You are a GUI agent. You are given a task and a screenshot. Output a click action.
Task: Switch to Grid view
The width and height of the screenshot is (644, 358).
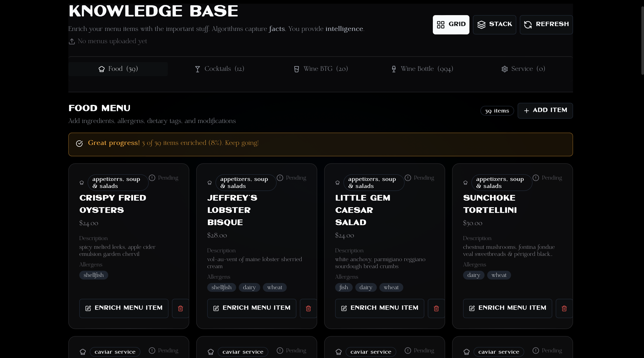pyautogui.click(x=451, y=25)
